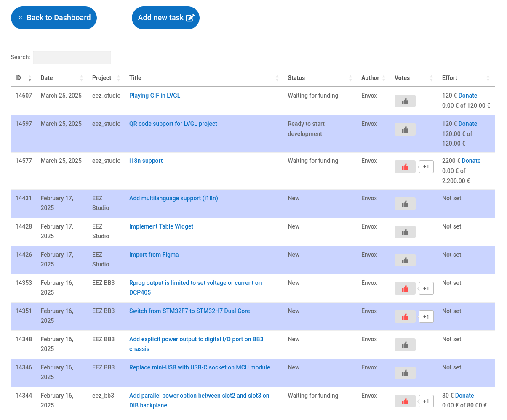Toggle vote on Rprog output DCP405 task
The width and height of the screenshot is (507, 420).
click(x=405, y=288)
